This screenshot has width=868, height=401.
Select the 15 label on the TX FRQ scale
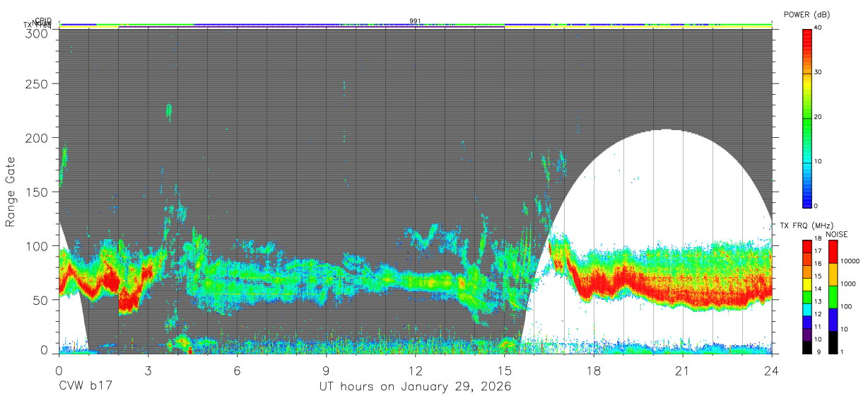pos(819,277)
